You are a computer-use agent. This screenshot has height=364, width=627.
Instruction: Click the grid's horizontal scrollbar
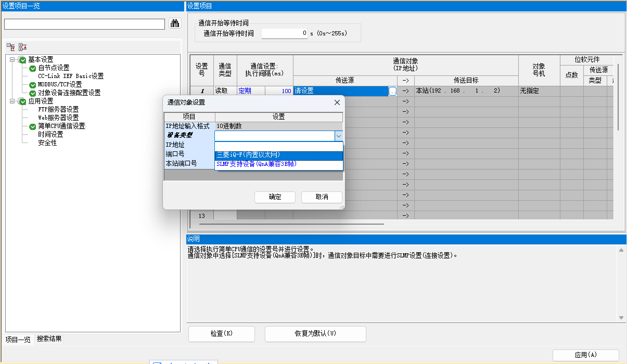coord(291,224)
